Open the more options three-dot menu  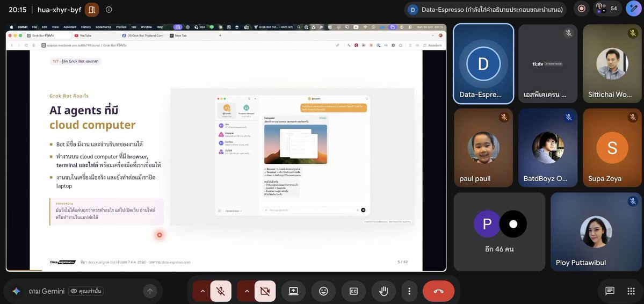click(x=409, y=291)
